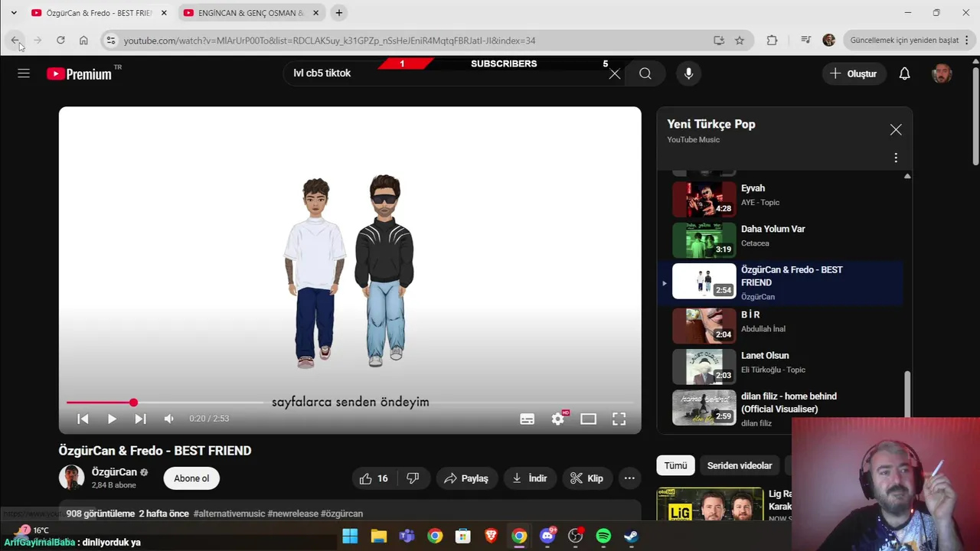Open ÖzgürCan channel avatar
This screenshot has height=551, width=980.
click(x=72, y=478)
